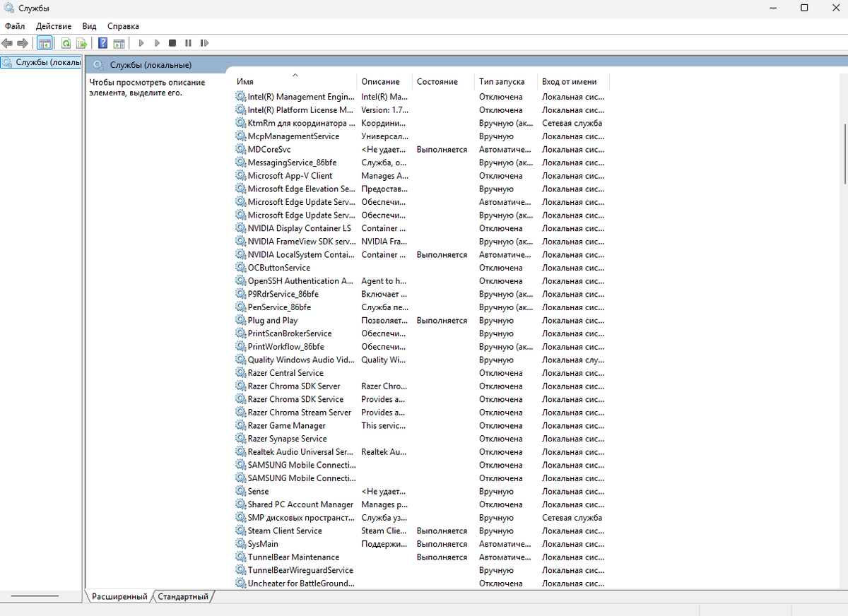
Task: Select the Intel(R) Platform License Manager row
Action: (421, 109)
